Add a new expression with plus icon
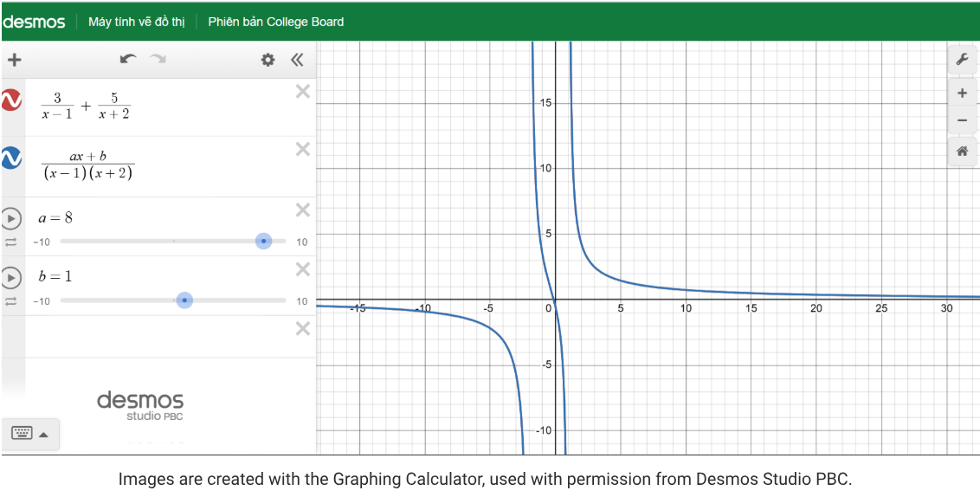The image size is (980, 497). point(14,60)
